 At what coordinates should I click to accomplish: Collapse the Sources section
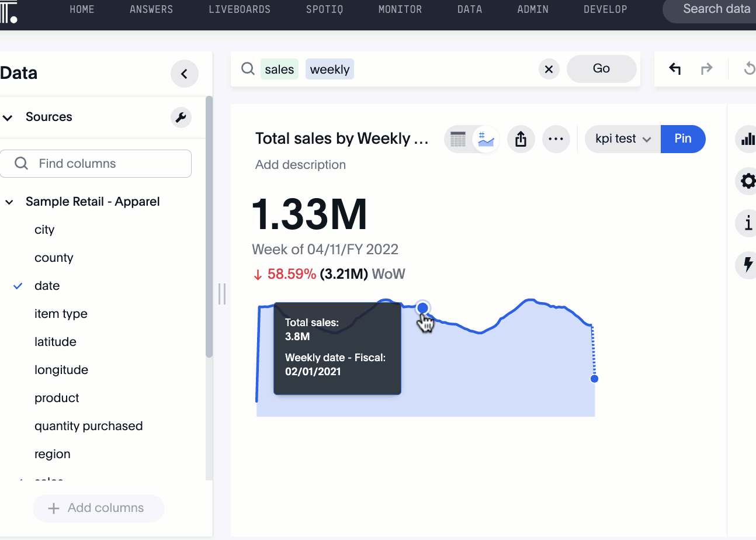[8, 117]
